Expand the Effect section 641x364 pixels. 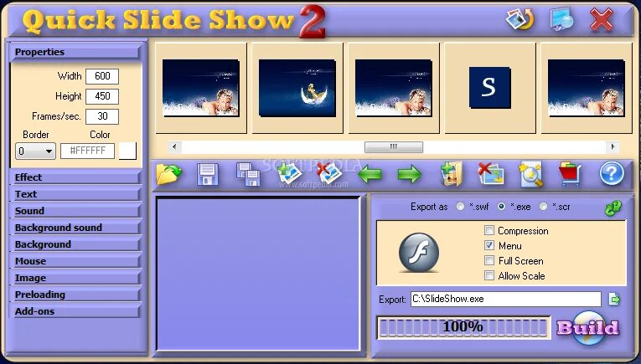pyautogui.click(x=75, y=177)
